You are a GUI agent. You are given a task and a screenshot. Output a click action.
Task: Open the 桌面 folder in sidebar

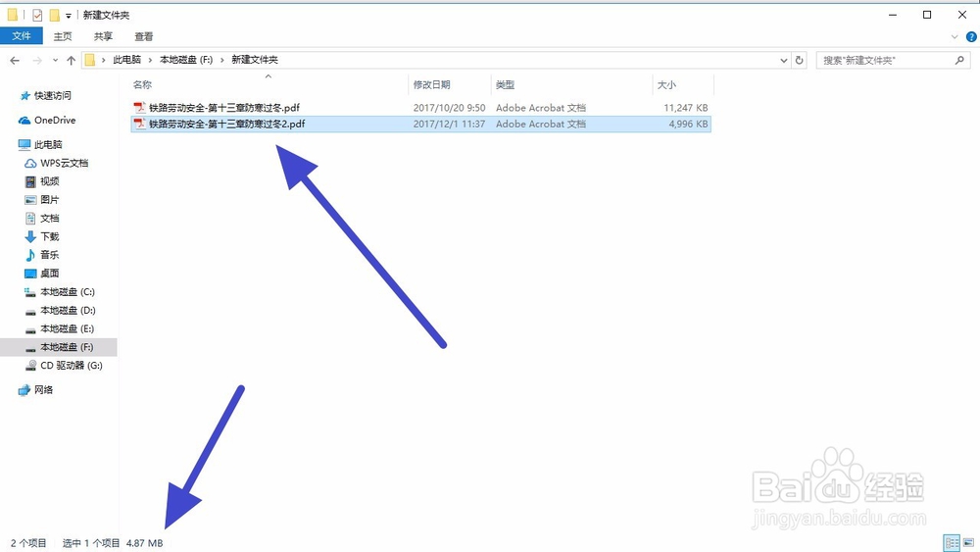[x=49, y=274]
